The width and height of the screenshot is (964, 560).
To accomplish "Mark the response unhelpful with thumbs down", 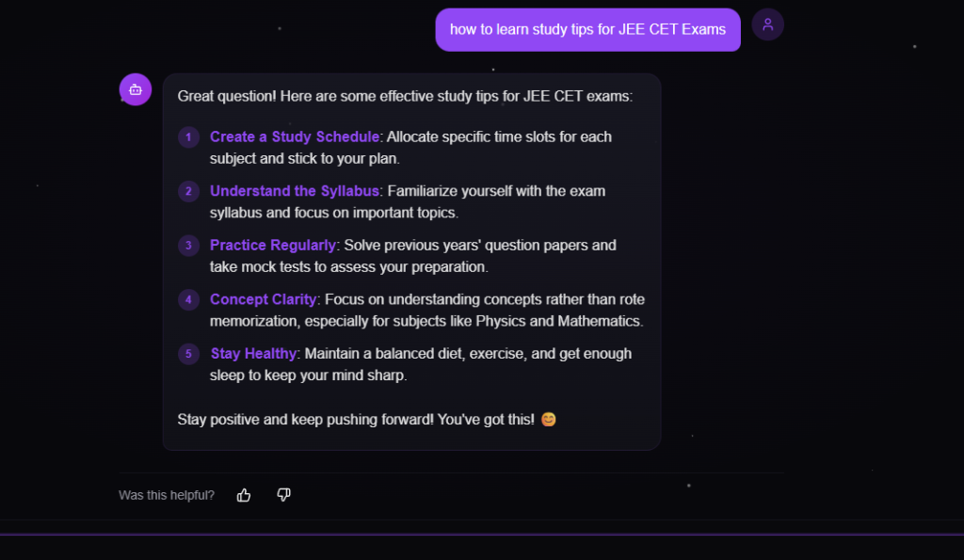I will coord(283,494).
